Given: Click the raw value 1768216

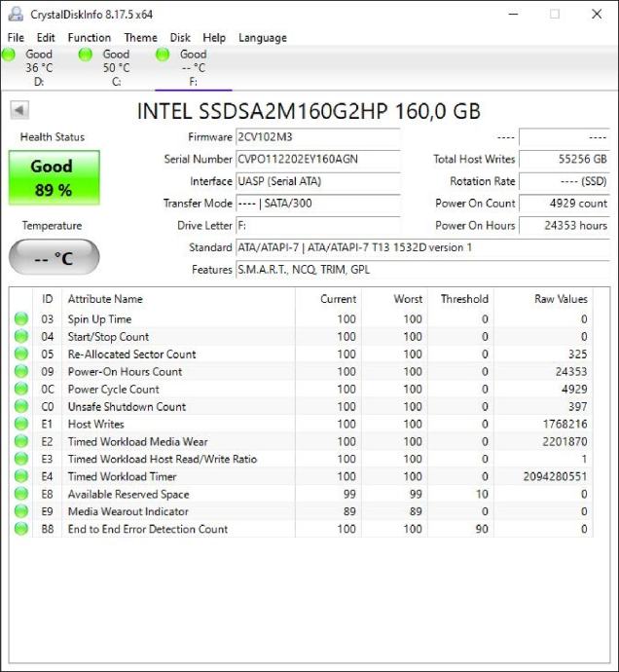Looking at the screenshot, I should (x=564, y=424).
